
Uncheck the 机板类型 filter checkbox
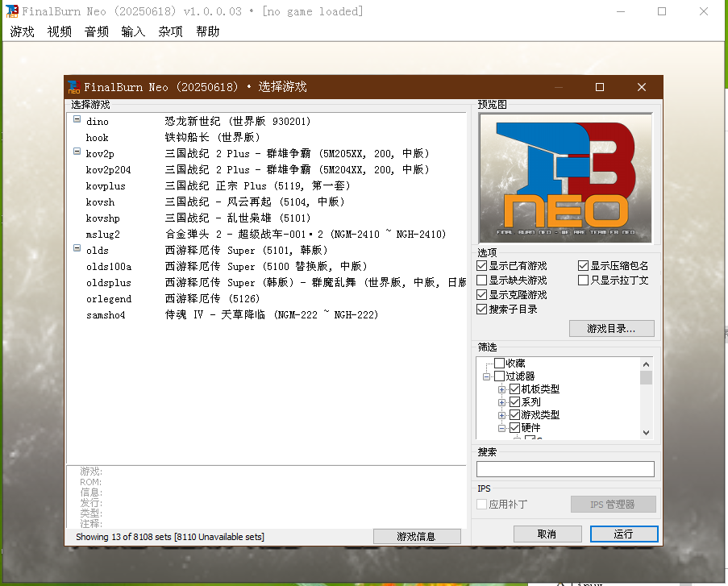(x=514, y=389)
